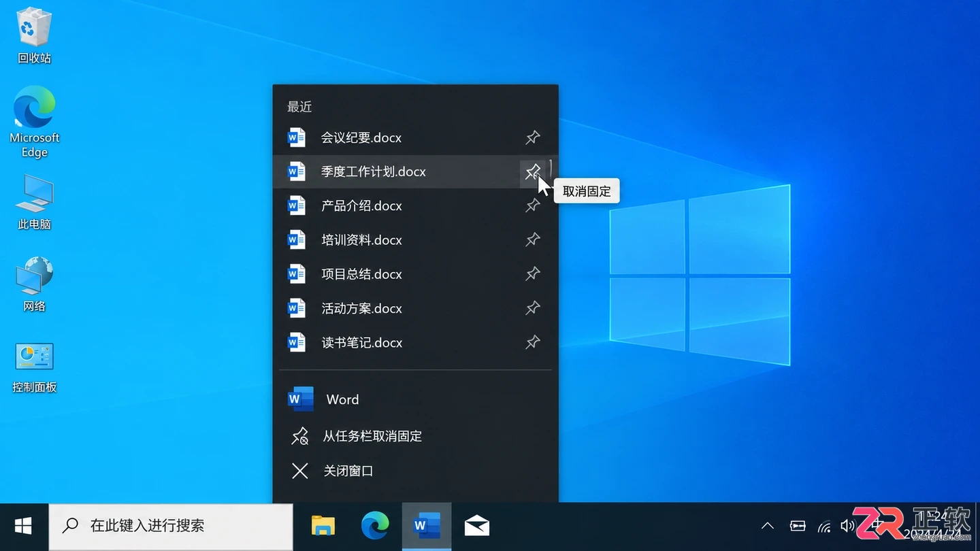Image resolution: width=980 pixels, height=551 pixels.
Task: Open File Explorer from the taskbar
Action: 323,526
